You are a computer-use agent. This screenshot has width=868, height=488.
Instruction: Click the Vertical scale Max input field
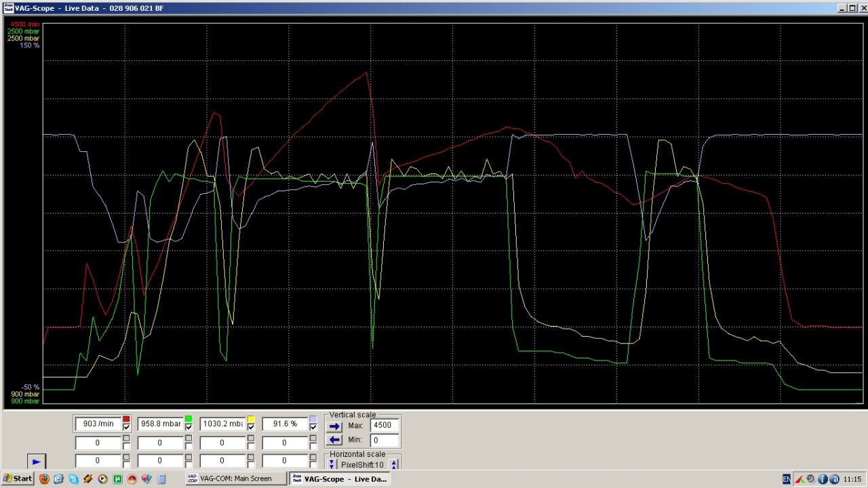click(384, 426)
